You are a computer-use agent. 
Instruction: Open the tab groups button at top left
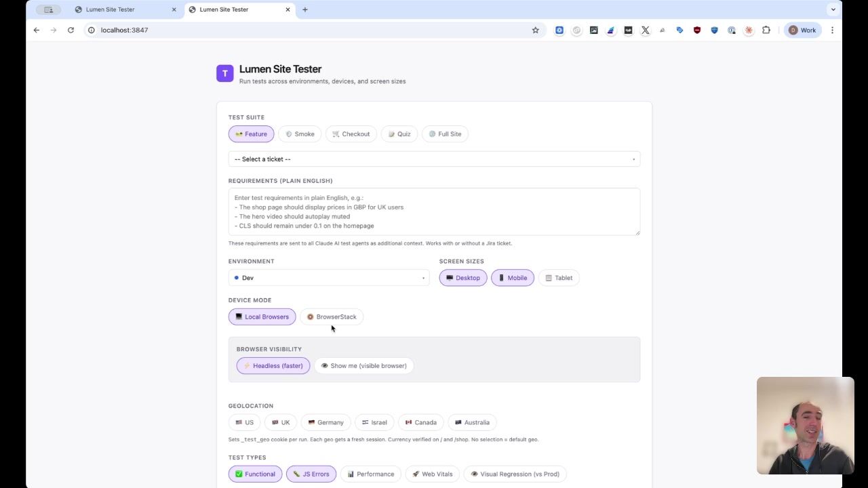pyautogui.click(x=48, y=9)
